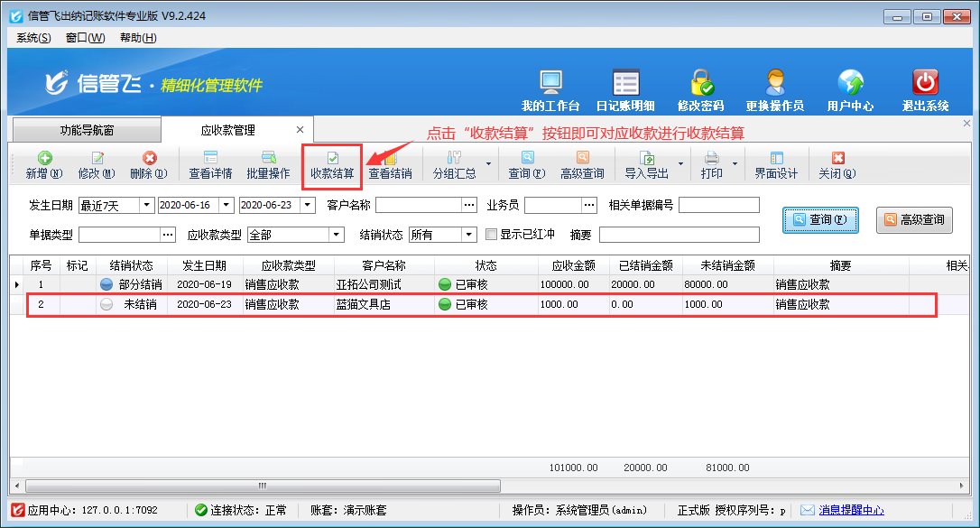Click the 收款结算 toolbar button
This screenshot has width=980, height=528.
pyautogui.click(x=332, y=165)
